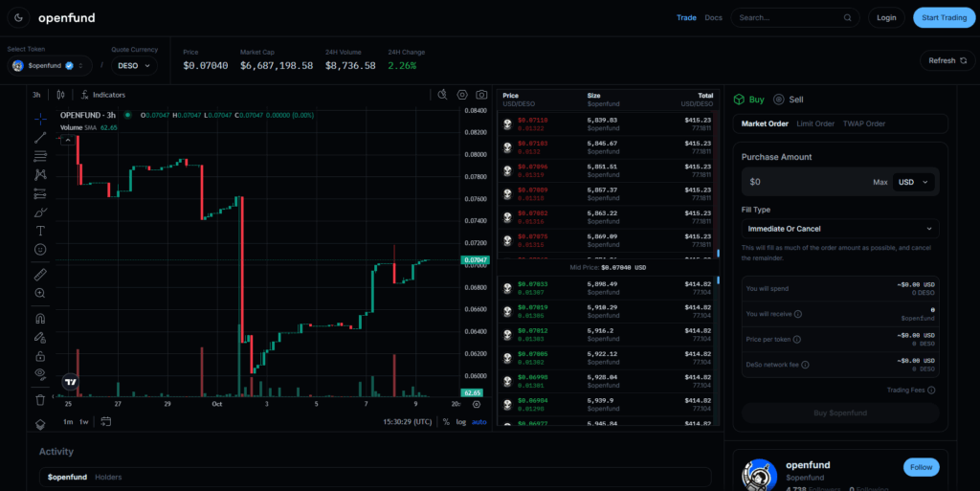Hide all drawings with the eye icon
Viewport: 980px width, 491px height.
40,373
